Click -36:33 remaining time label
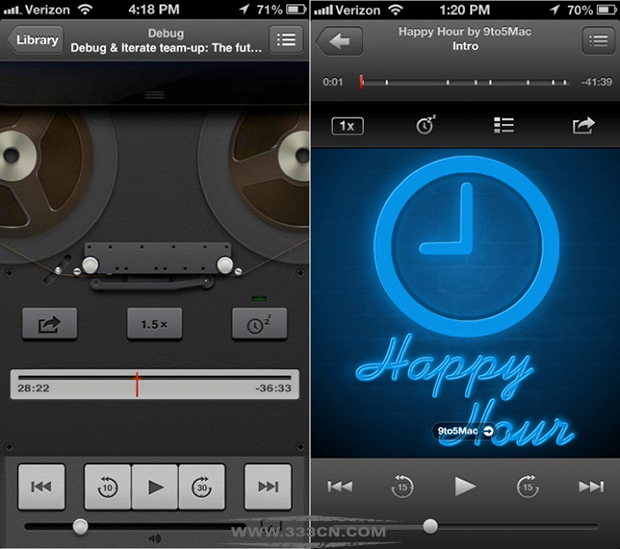This screenshot has height=549, width=620. pyautogui.click(x=273, y=388)
